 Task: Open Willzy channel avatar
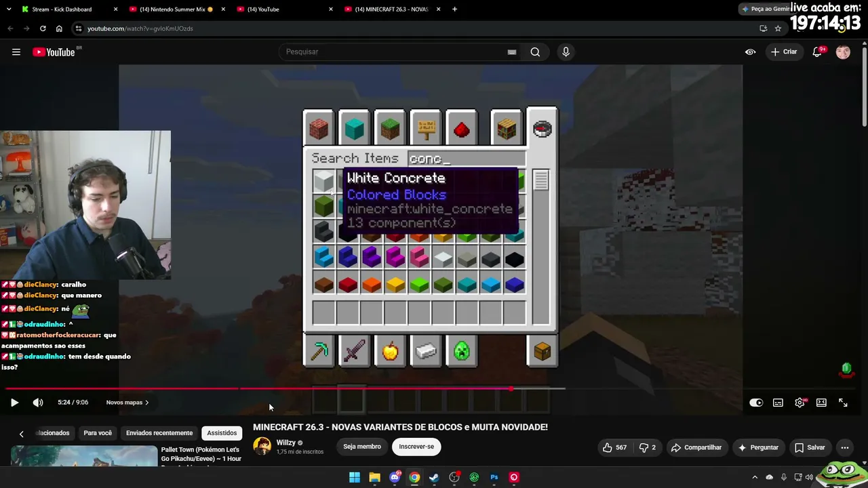(262, 446)
